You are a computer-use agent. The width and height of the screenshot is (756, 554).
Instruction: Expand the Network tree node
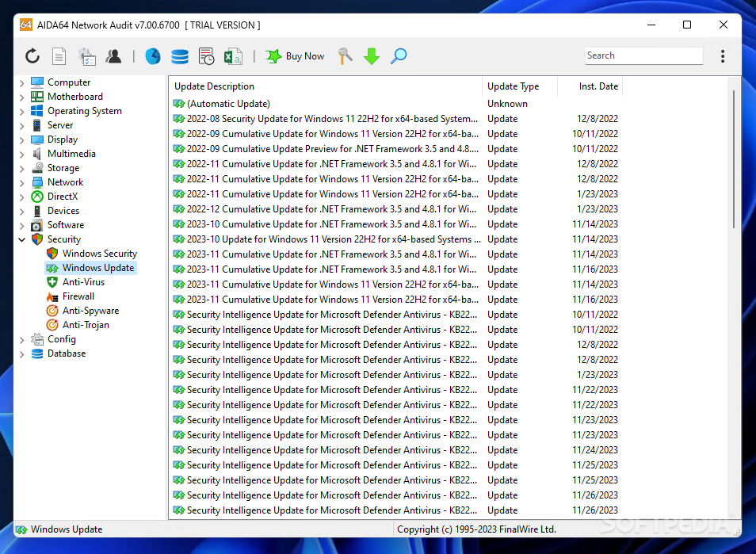click(21, 183)
